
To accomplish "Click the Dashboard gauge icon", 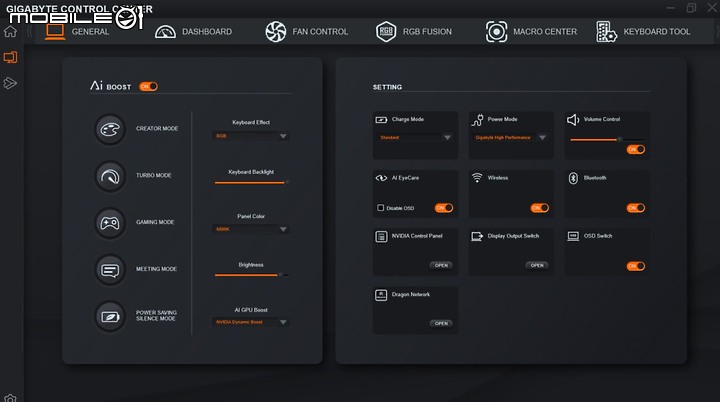I will 165,32.
